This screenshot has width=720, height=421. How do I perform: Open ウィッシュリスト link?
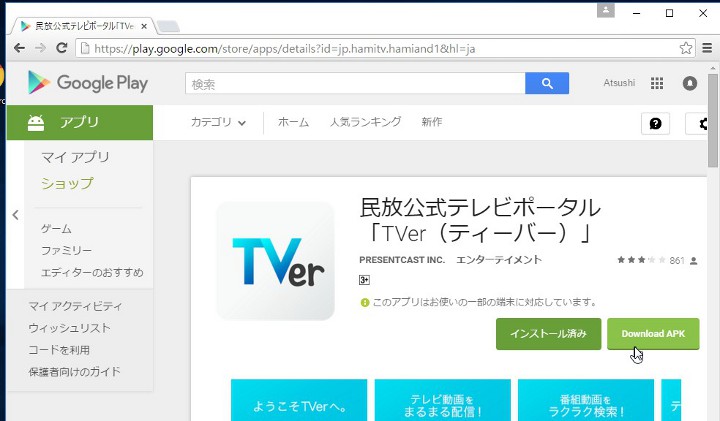(x=69, y=328)
